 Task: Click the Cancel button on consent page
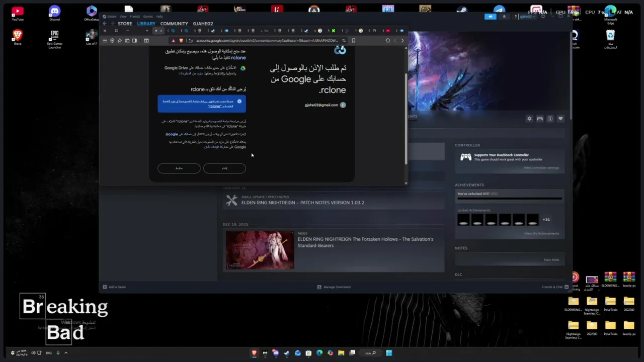[x=224, y=168]
